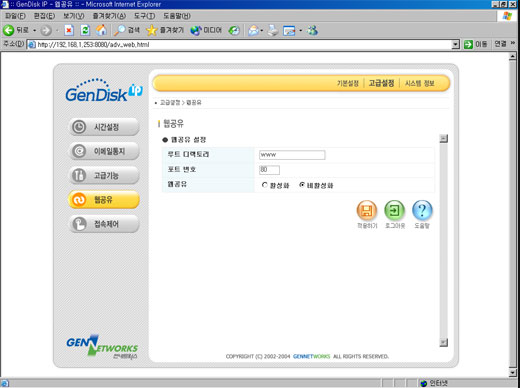Screen dimensions: 520x388
Task: Open the 웹공유 sidebar button
Action: (x=104, y=200)
